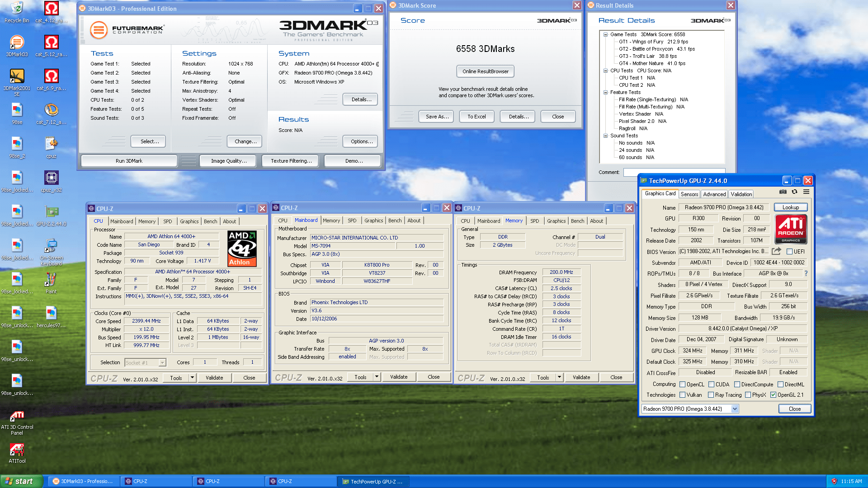Open GPU-Z graphics card selector dropdown
Image resolution: width=868 pixels, height=488 pixels.
tap(735, 409)
